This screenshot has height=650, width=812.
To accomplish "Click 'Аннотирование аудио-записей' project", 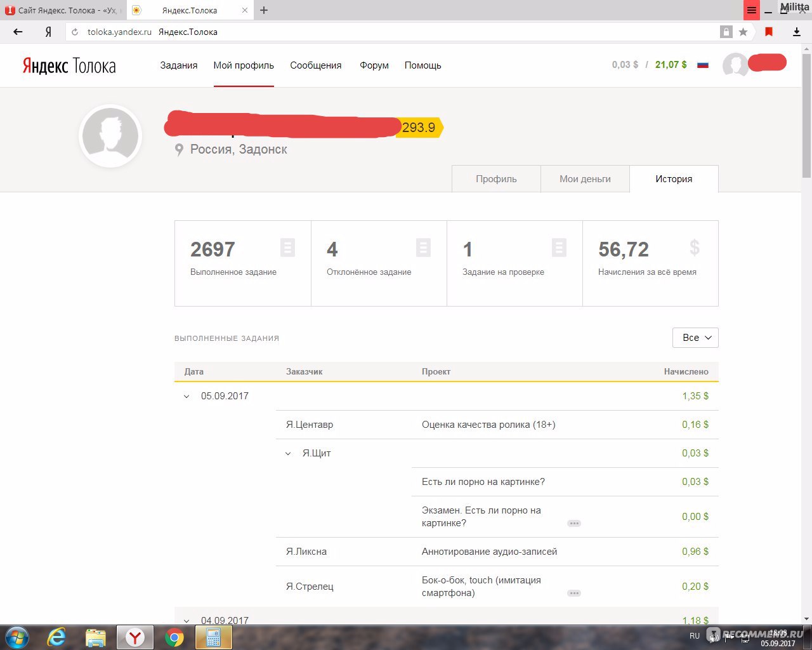I will [489, 552].
